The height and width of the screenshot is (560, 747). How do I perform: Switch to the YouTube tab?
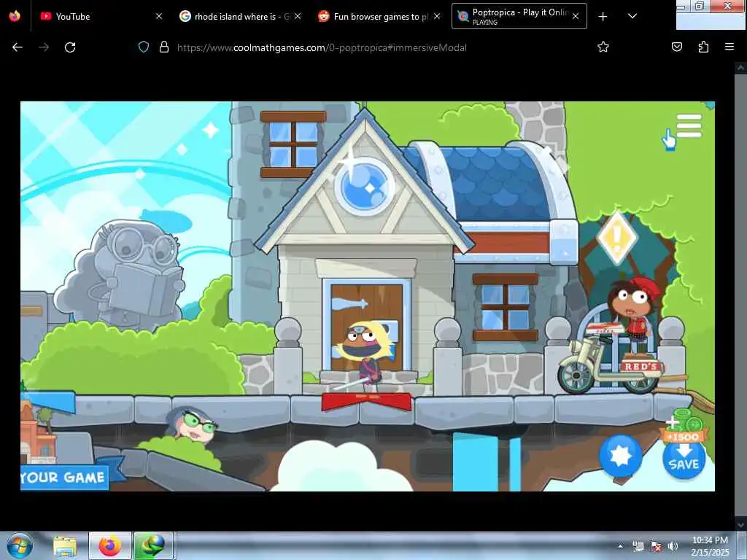[101, 16]
